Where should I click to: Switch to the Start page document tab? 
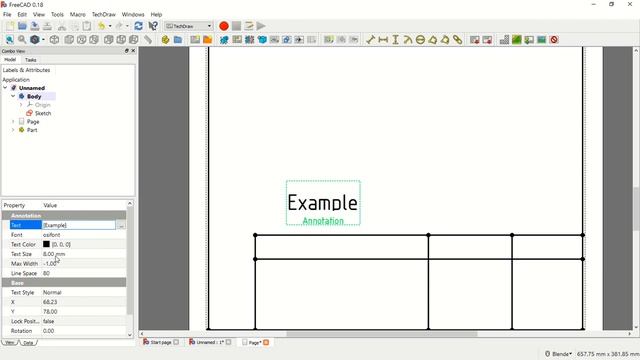coord(161,342)
